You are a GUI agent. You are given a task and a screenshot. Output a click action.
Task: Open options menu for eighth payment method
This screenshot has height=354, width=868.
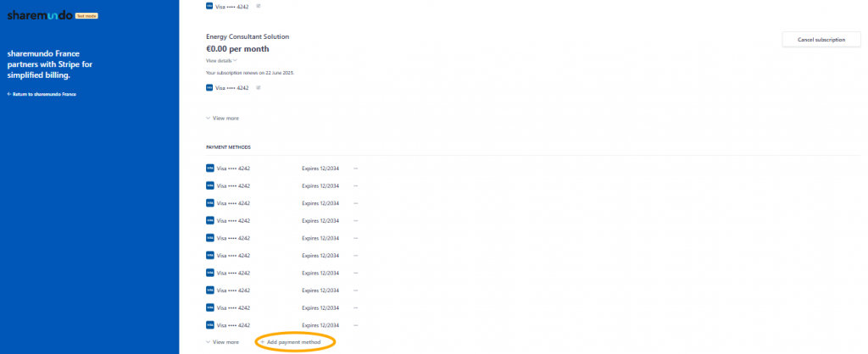coord(356,290)
